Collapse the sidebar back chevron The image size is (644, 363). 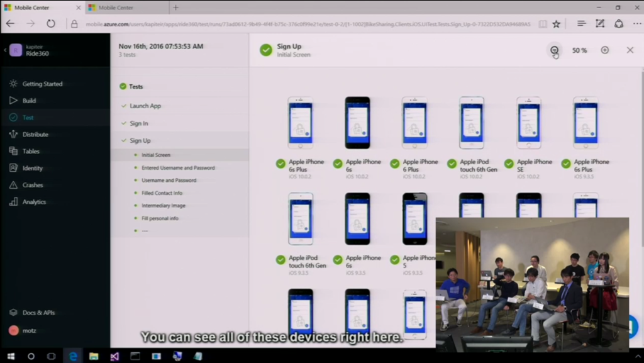coord(4,50)
